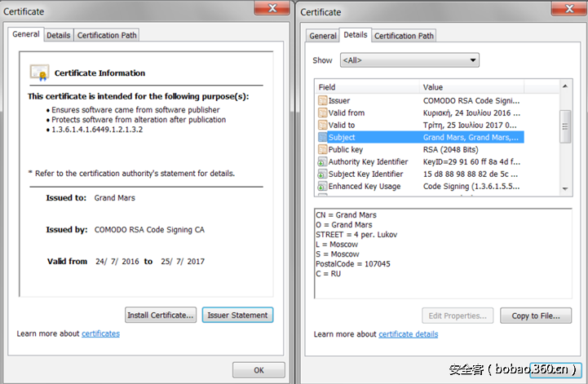Select the Public key row
Screen dimensions: 588x384
pos(421,150)
